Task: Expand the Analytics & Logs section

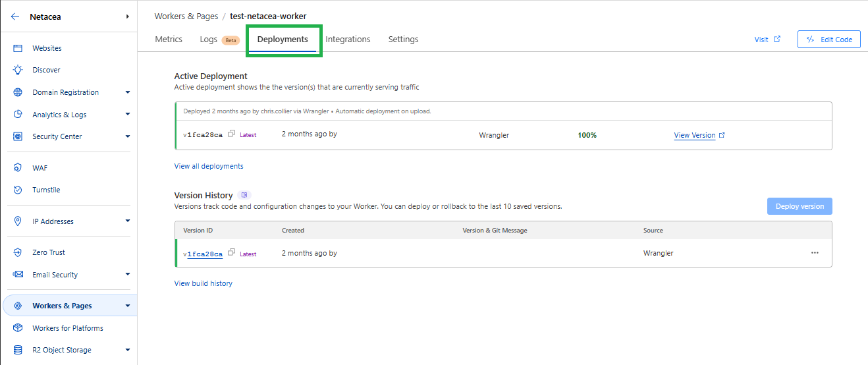Action: coord(127,115)
